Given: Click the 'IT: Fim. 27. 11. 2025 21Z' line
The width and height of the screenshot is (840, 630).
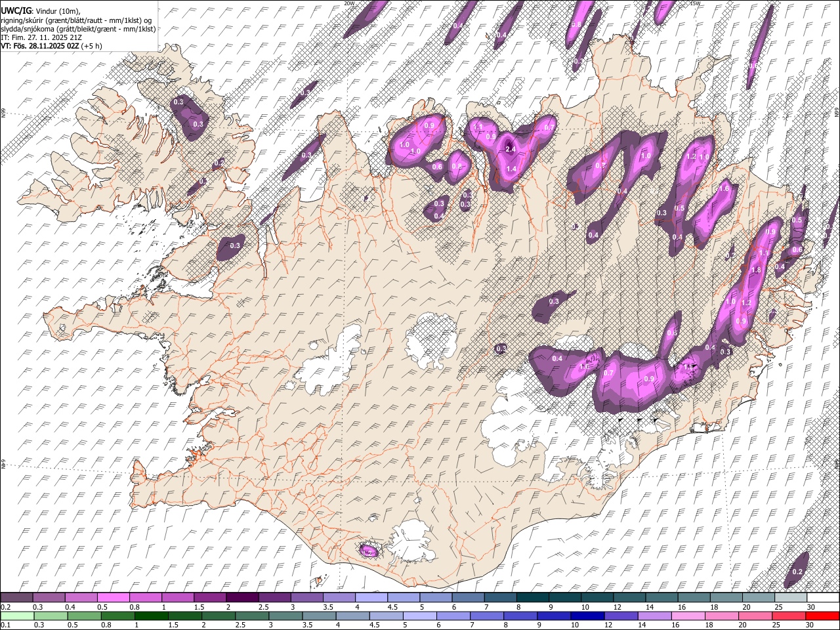Looking at the screenshot, I should point(41,37).
